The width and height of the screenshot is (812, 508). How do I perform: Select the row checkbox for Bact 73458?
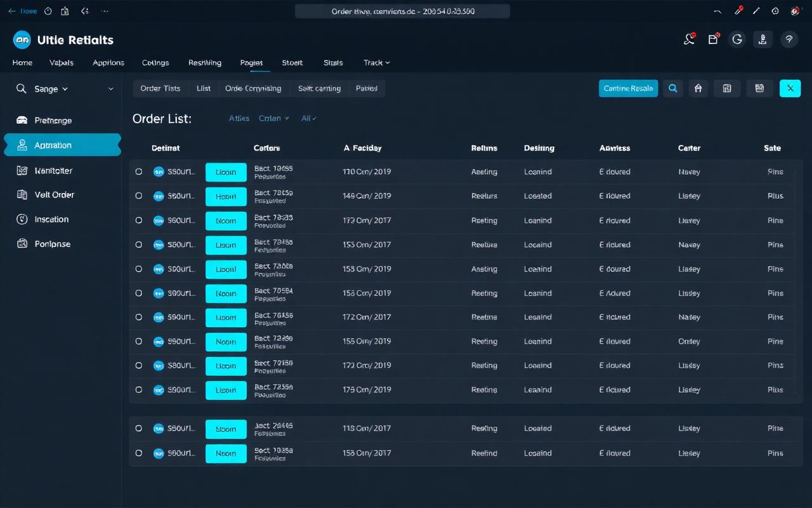pos(139,244)
